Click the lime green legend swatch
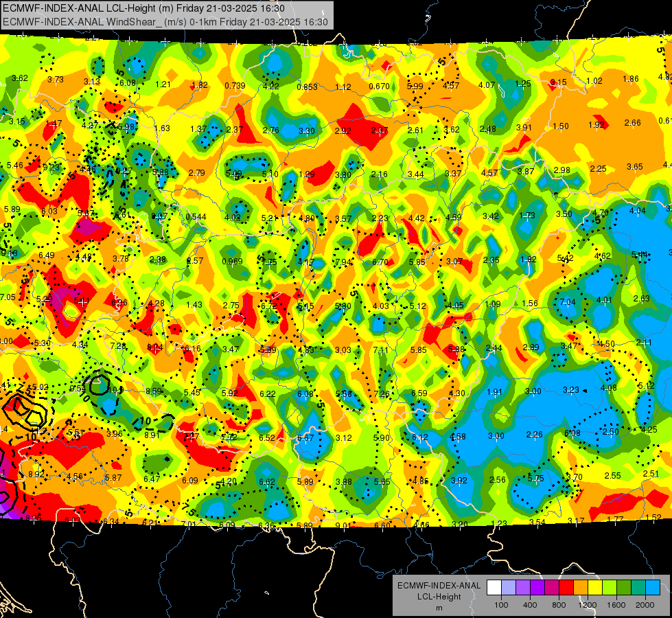Viewport: 672px width, 618px height. tap(609, 588)
